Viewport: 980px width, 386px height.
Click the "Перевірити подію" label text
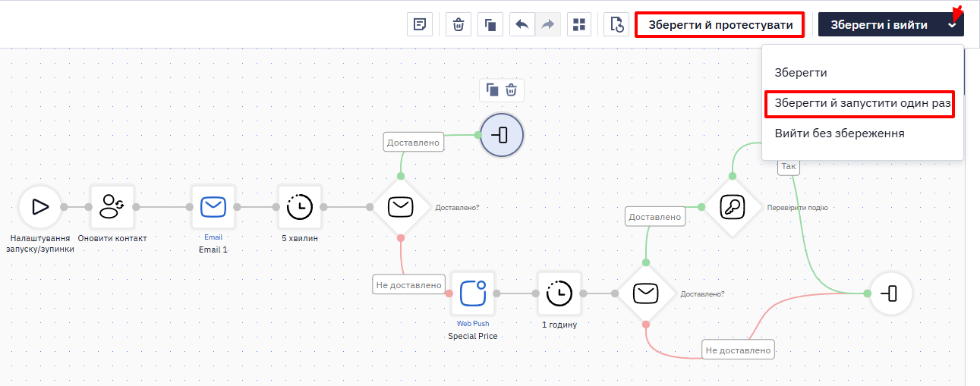pyautogui.click(x=797, y=207)
